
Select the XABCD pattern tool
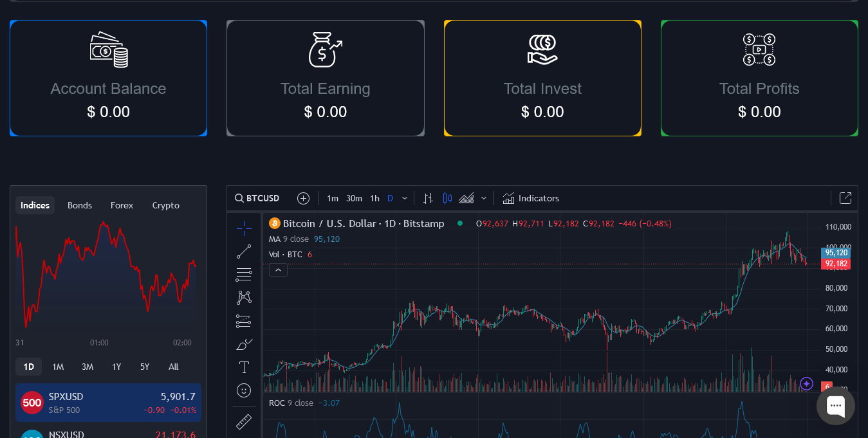(244, 297)
